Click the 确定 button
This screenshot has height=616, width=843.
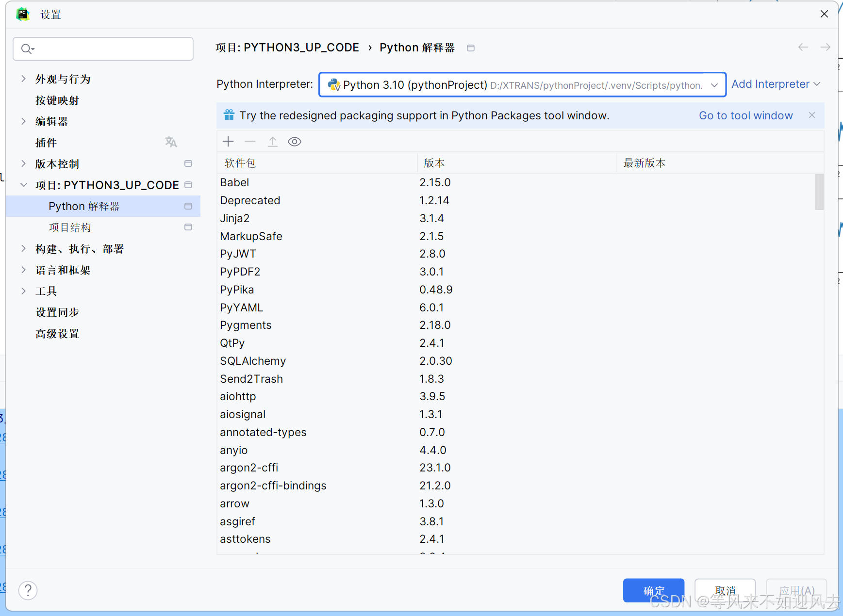(x=654, y=590)
